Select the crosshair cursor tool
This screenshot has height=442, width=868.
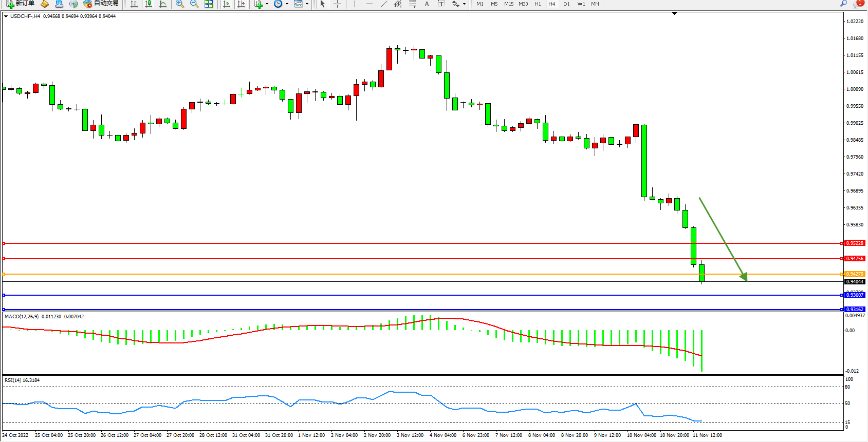(337, 4)
